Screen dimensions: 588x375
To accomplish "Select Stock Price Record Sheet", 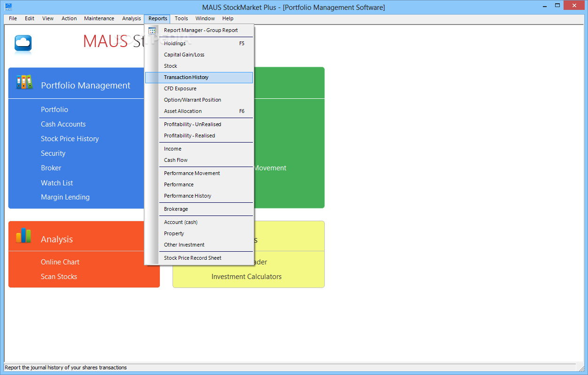I will click(199, 258).
